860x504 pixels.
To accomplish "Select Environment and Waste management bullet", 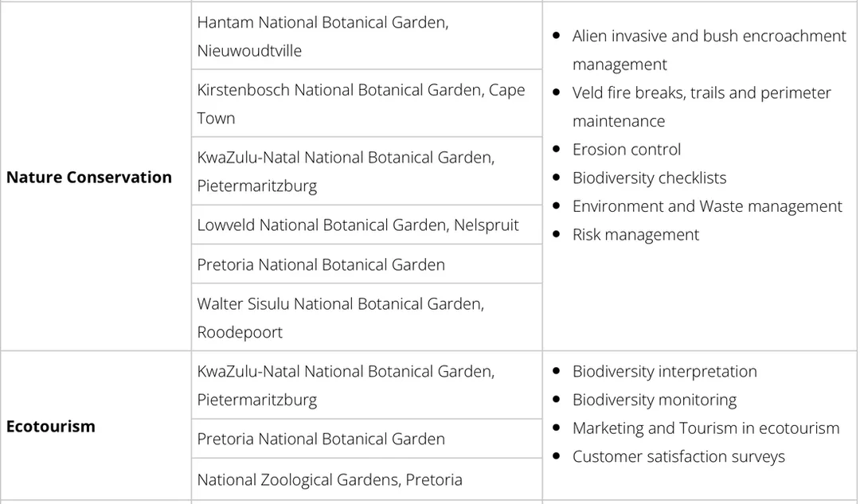I will click(x=707, y=206).
